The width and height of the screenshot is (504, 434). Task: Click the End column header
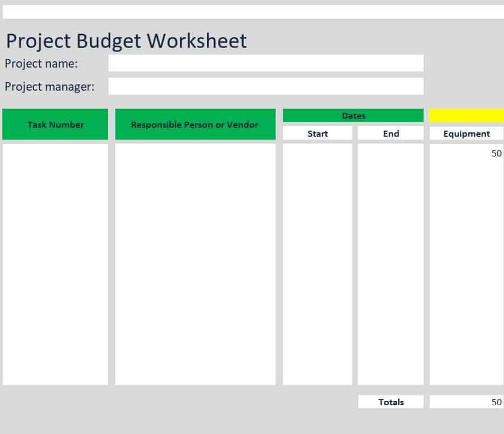(390, 133)
